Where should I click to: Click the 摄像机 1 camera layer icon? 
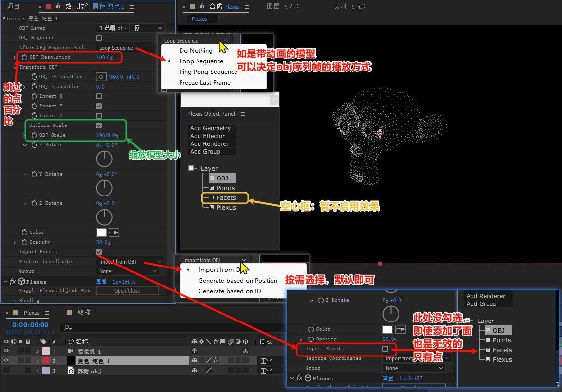(71, 351)
